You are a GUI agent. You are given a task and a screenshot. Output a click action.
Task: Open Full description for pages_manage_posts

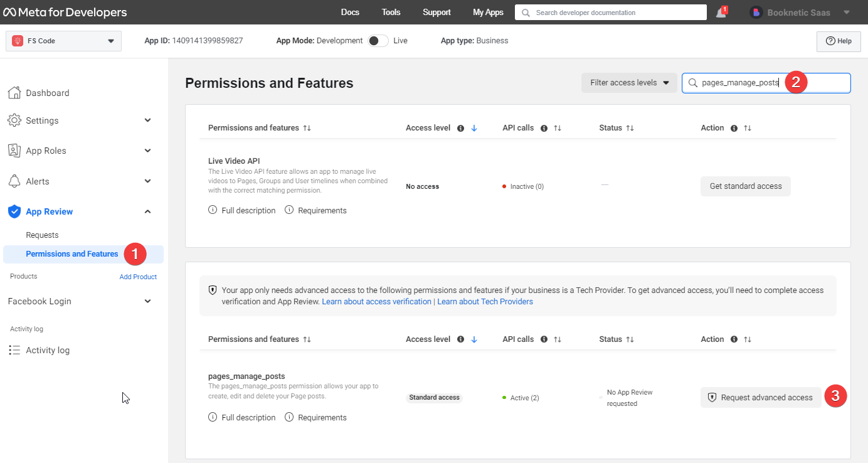pyautogui.click(x=241, y=418)
